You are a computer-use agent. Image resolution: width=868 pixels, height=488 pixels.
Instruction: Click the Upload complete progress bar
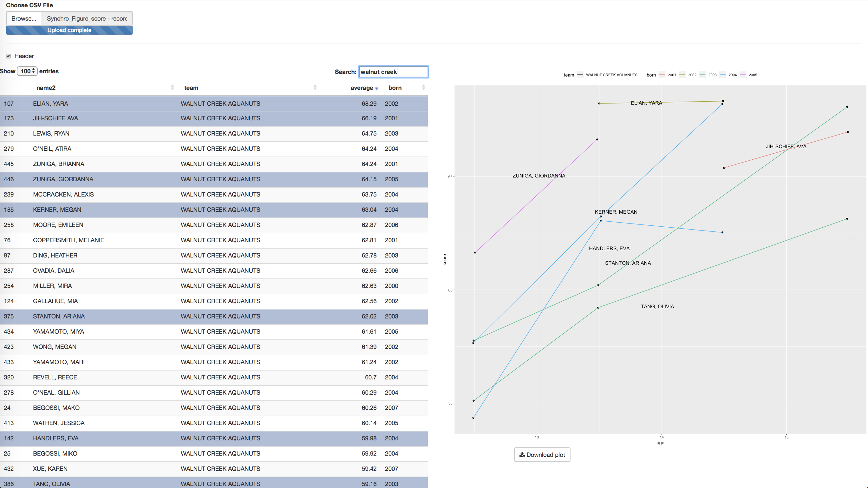(69, 30)
